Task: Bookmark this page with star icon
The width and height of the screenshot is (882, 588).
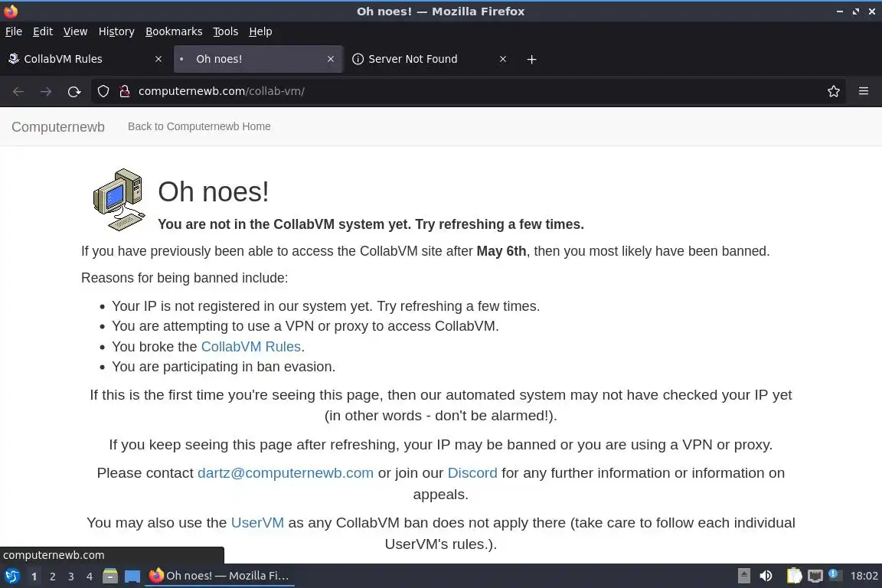Action: pos(834,91)
